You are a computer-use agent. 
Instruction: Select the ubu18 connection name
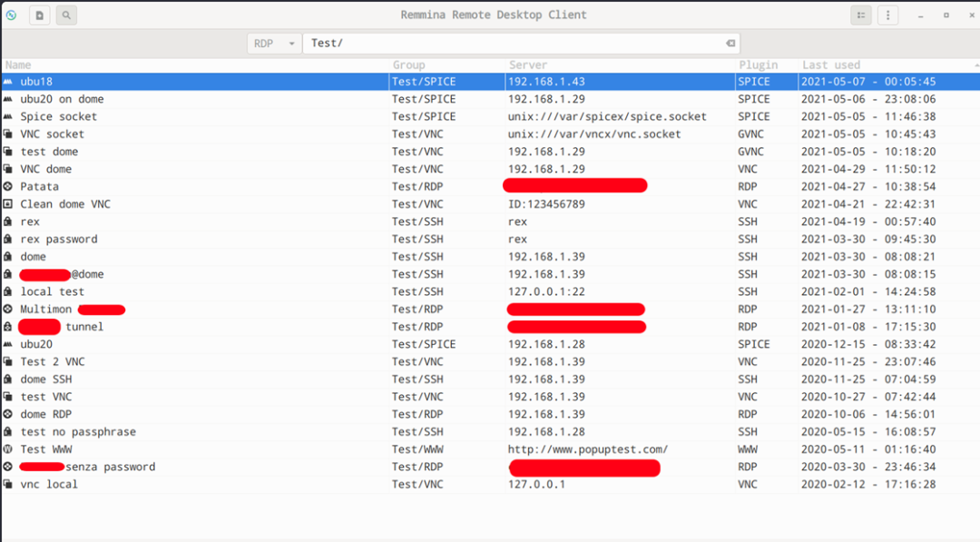[36, 82]
